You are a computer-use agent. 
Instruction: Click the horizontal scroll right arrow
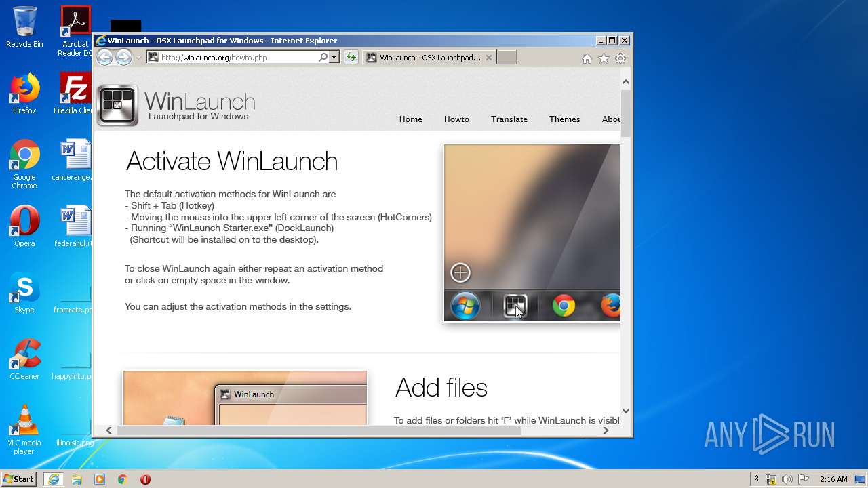point(606,430)
